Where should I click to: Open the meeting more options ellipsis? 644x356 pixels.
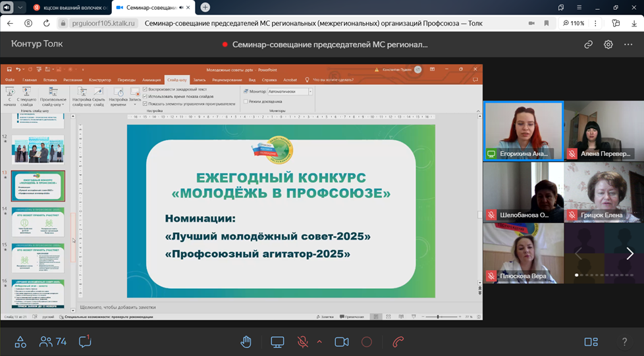(x=628, y=44)
